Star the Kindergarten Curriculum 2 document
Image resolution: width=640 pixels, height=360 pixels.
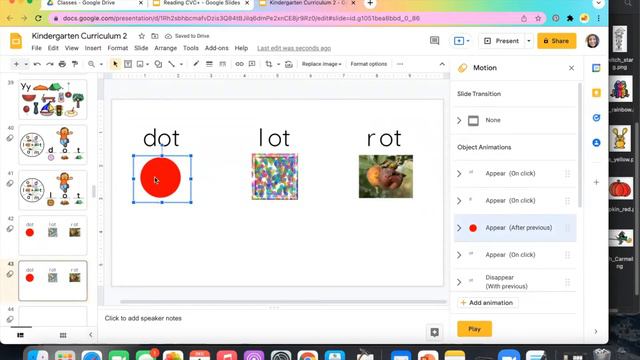point(142,36)
